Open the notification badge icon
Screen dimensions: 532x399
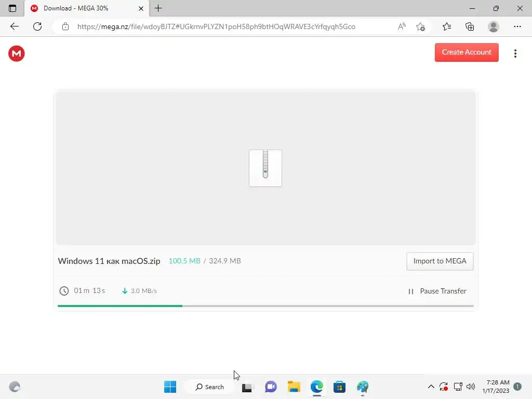(x=517, y=387)
